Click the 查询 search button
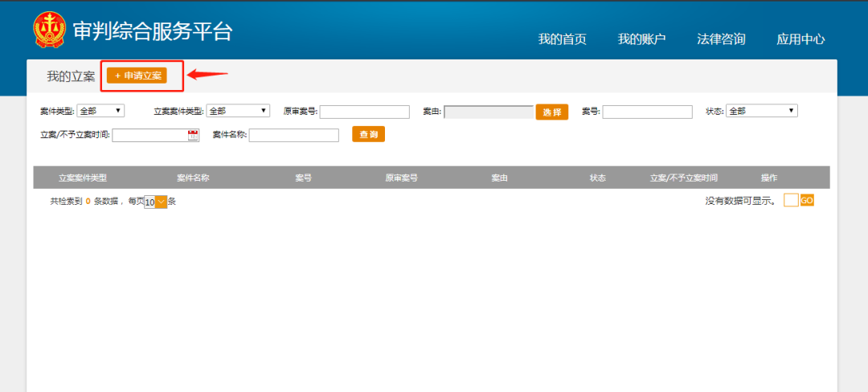This screenshot has width=868, height=392. point(368,134)
